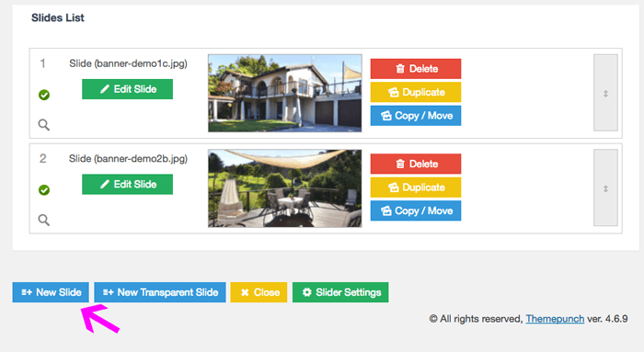Click the sort arrows handle on slide 1

pos(605,93)
